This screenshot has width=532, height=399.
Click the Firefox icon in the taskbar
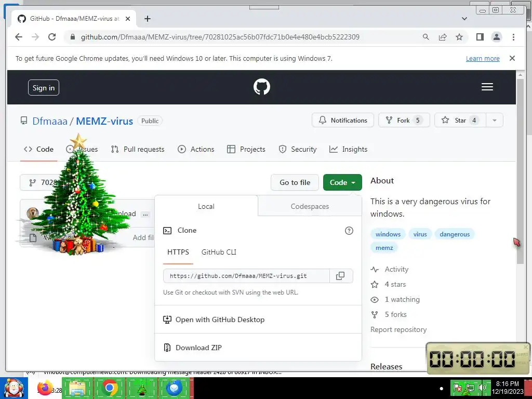coord(45,388)
